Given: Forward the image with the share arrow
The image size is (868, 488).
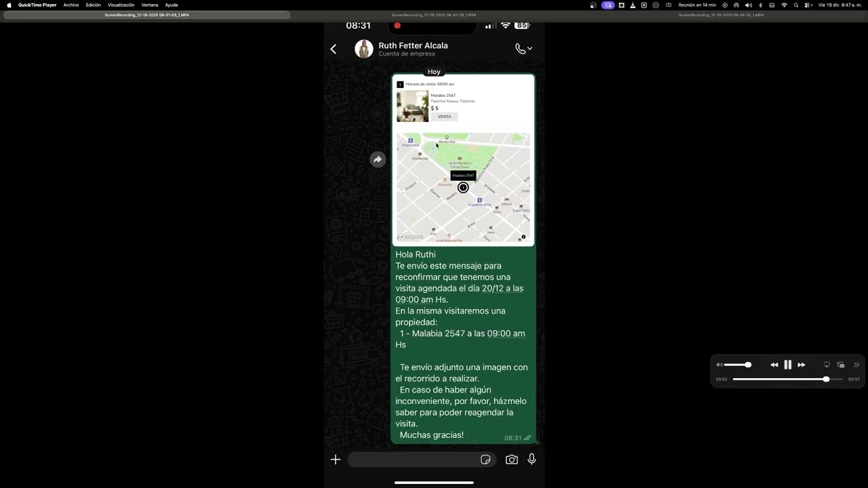Looking at the screenshot, I should (378, 159).
